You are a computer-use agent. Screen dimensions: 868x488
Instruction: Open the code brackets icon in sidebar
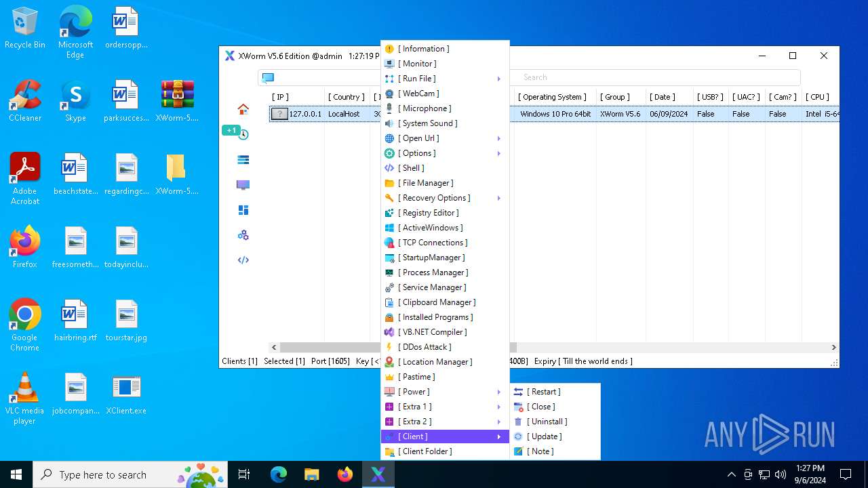[x=243, y=260]
